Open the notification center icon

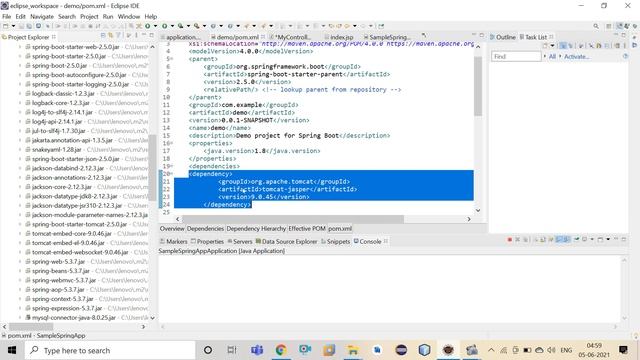[x=623, y=350]
